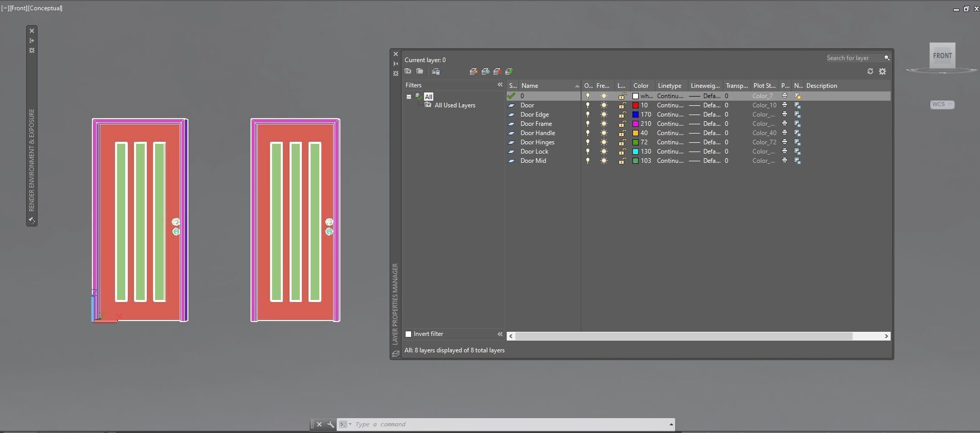Image resolution: width=980 pixels, height=433 pixels.
Task: Open Layer Properties Manager palette properties
Action: 395,73
